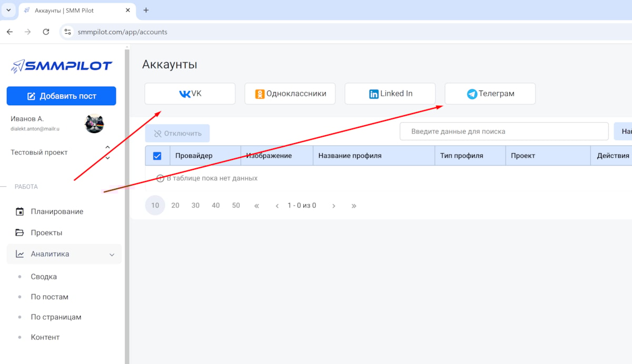Go to previous page arrow
The height and width of the screenshot is (364, 632).
coord(277,206)
